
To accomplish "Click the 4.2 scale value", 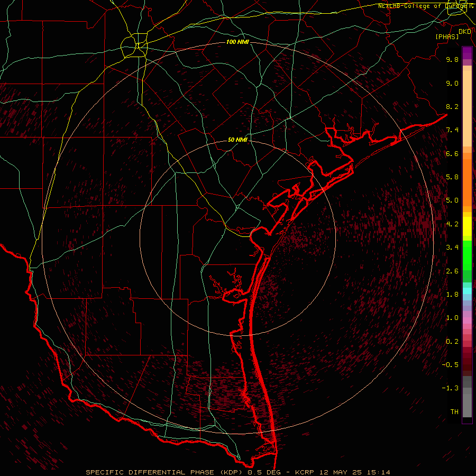I will coord(452,224).
